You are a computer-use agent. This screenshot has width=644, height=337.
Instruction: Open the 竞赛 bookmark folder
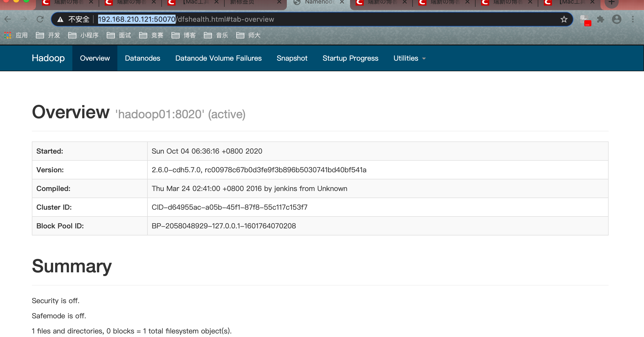151,35
